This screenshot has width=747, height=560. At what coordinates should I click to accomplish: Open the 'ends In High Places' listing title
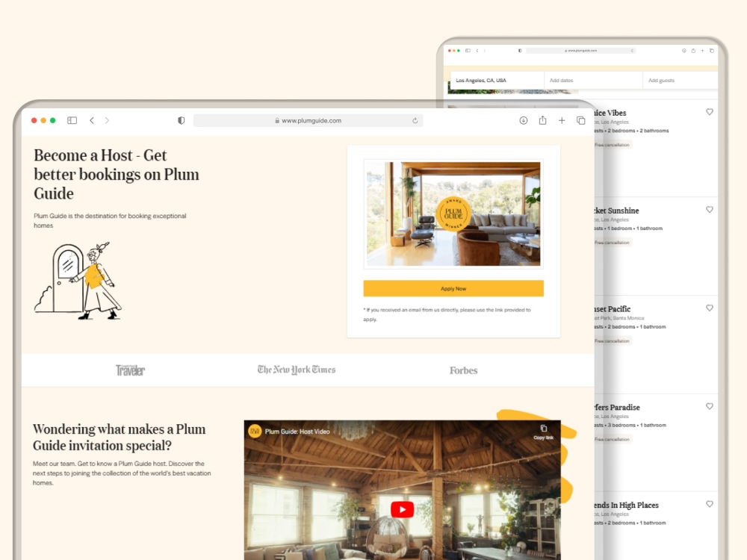627,505
